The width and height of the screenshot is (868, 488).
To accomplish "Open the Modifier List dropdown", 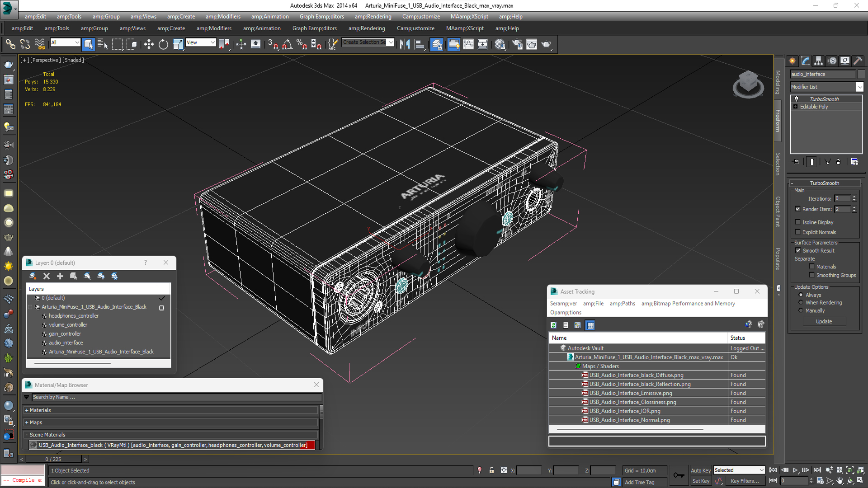I will [859, 87].
